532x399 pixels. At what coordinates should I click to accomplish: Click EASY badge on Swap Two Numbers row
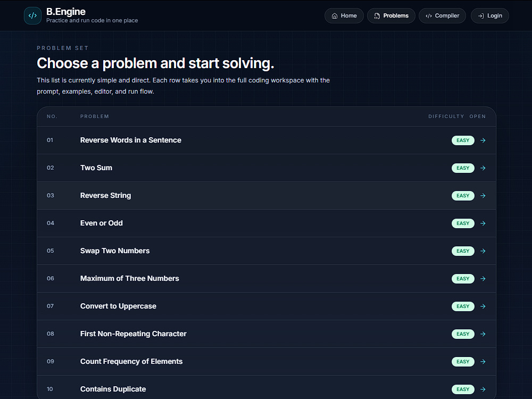[x=463, y=251]
